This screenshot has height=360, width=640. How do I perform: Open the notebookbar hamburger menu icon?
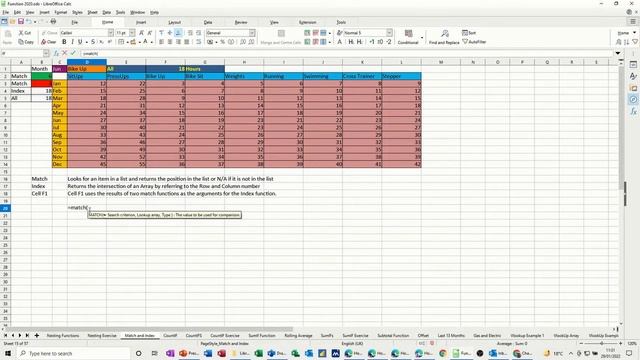(x=633, y=22)
